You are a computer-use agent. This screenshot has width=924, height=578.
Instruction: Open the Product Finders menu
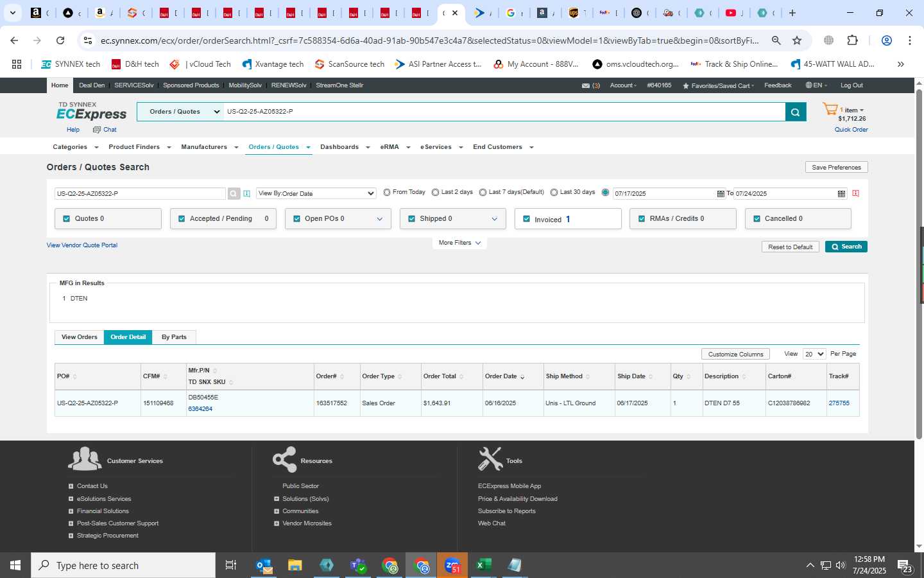[140, 147]
